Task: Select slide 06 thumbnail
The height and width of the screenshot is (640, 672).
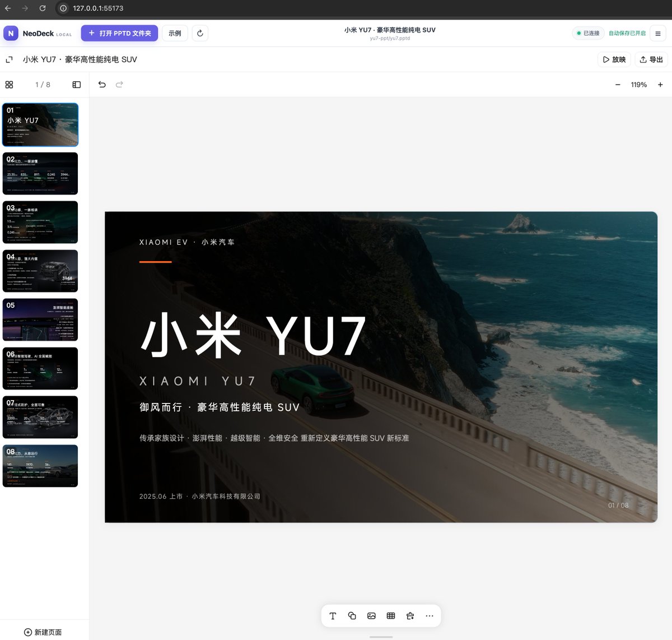Action: point(40,368)
